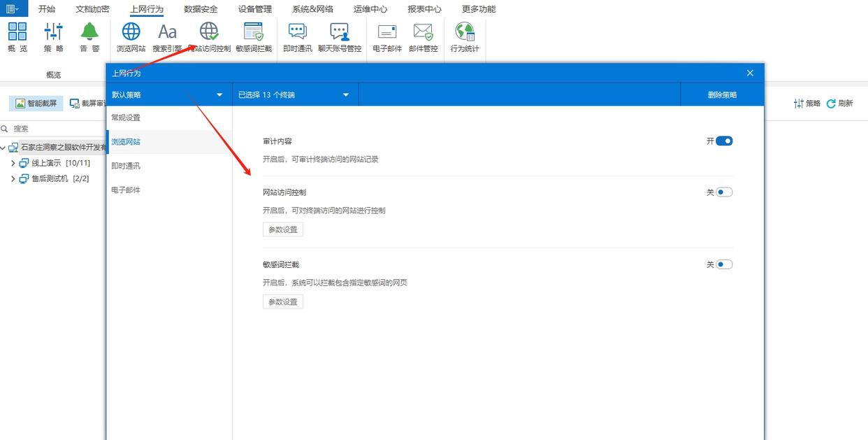This screenshot has width=868, height=440.
Task: Open the 默认策略 dropdown
Action: (168, 94)
